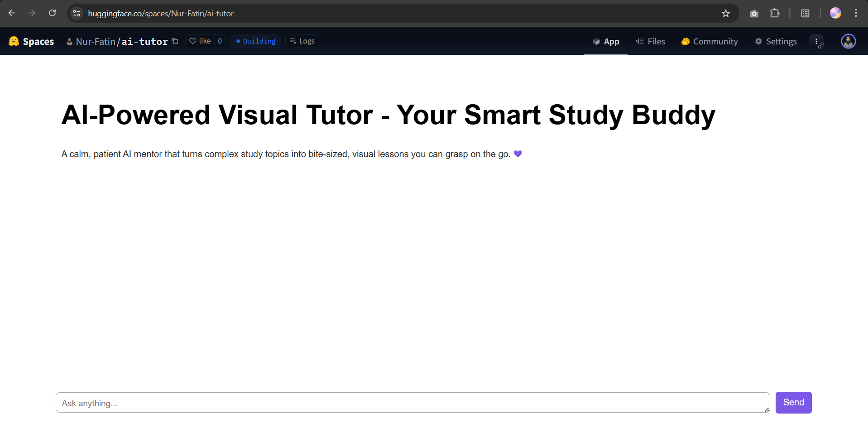Go back to the previous page
This screenshot has width=868, height=438.
(12, 13)
